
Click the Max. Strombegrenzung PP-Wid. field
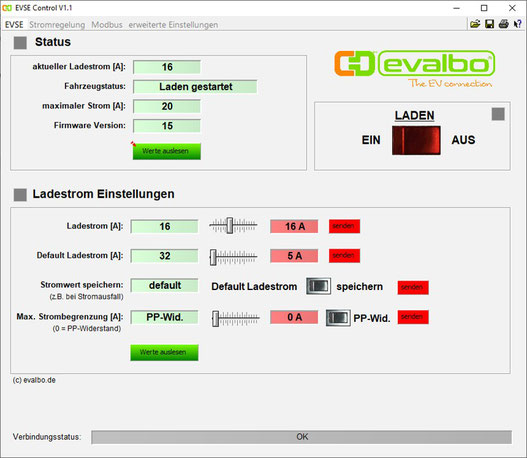164,317
